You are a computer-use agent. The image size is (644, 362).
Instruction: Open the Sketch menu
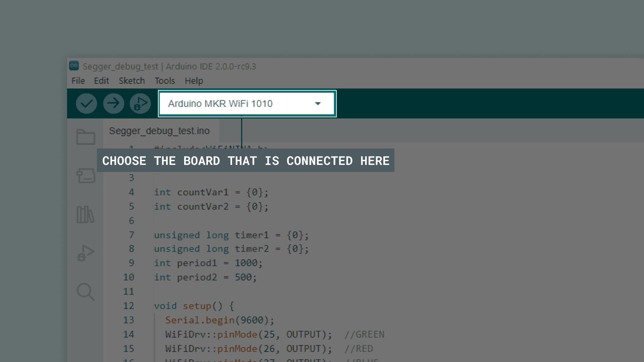coord(131,81)
